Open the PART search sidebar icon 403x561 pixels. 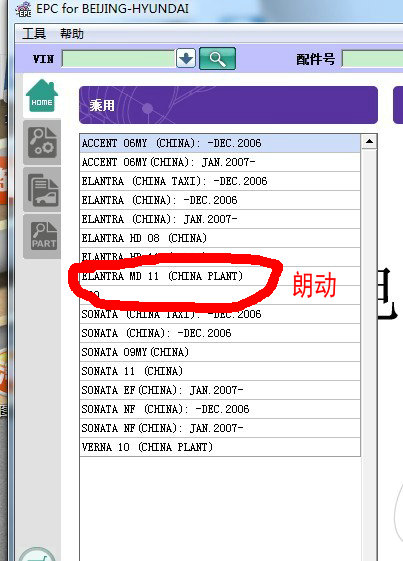point(42,236)
